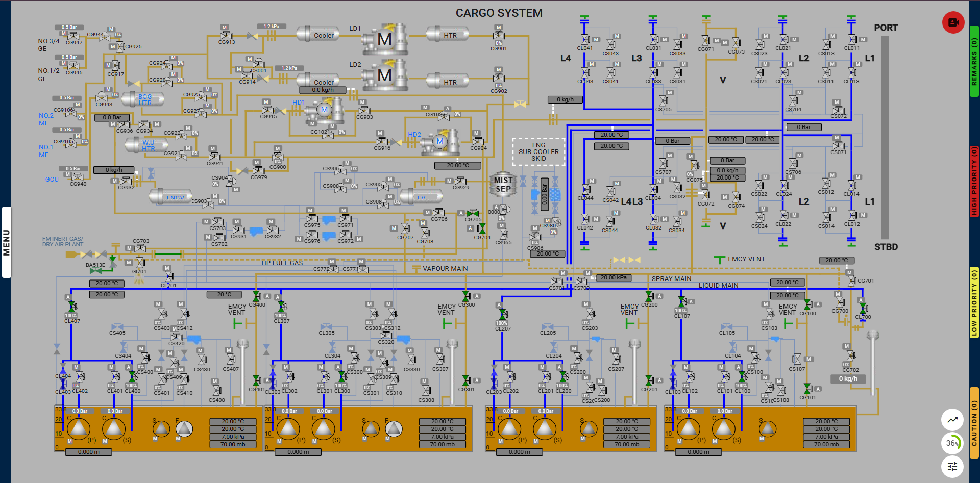The height and width of the screenshot is (483, 980).
Task: Click the HD1 compressor icon
Action: point(324,111)
